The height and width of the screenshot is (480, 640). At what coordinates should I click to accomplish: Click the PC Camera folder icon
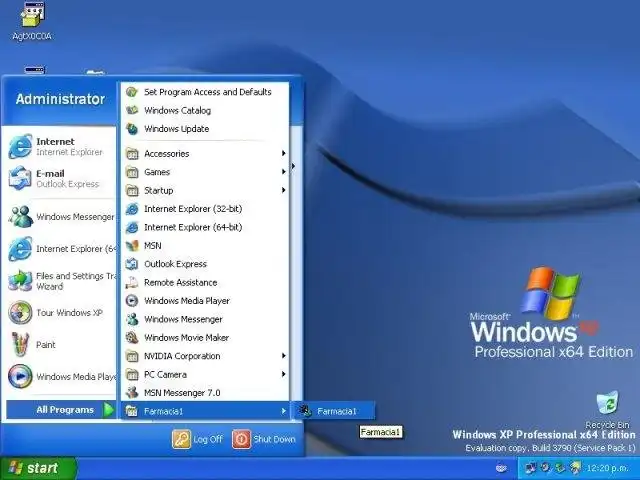pos(132,375)
